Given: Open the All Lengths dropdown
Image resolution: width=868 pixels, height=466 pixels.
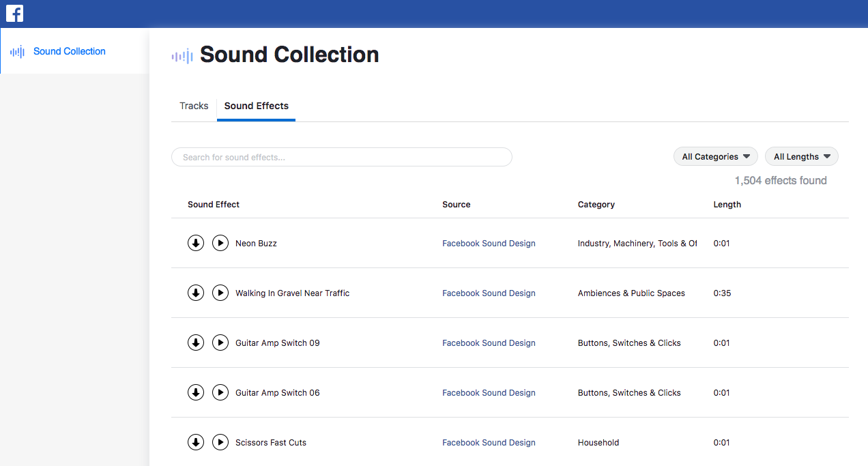Looking at the screenshot, I should click(802, 156).
